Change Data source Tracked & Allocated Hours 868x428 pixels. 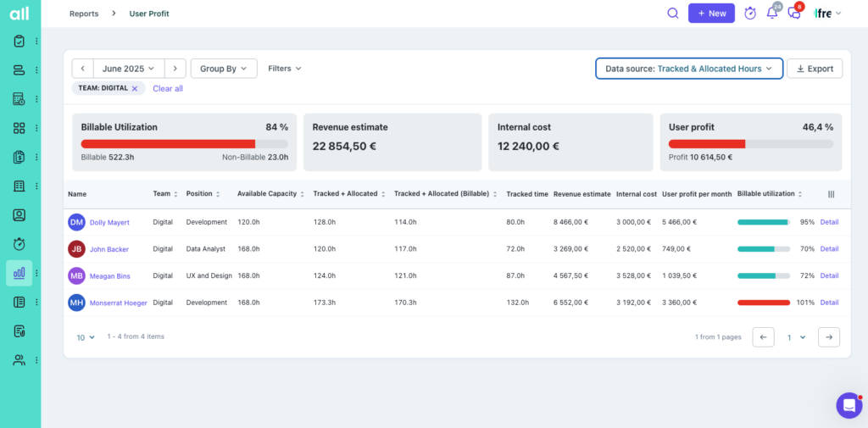coord(689,69)
